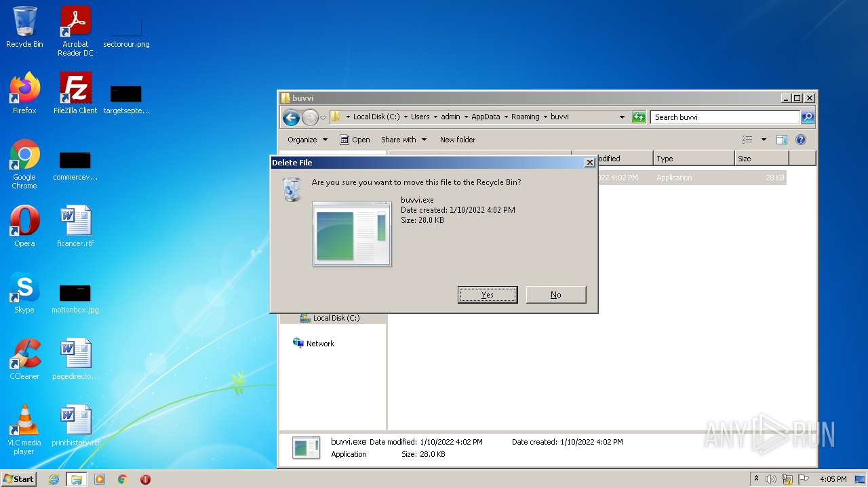Go forward in the Explorer window

click(x=310, y=117)
